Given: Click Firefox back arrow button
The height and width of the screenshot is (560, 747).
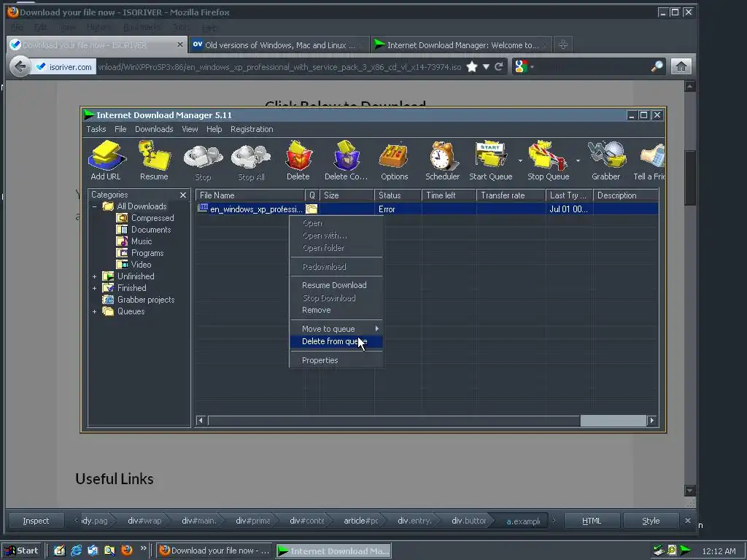Looking at the screenshot, I should click(x=20, y=66).
